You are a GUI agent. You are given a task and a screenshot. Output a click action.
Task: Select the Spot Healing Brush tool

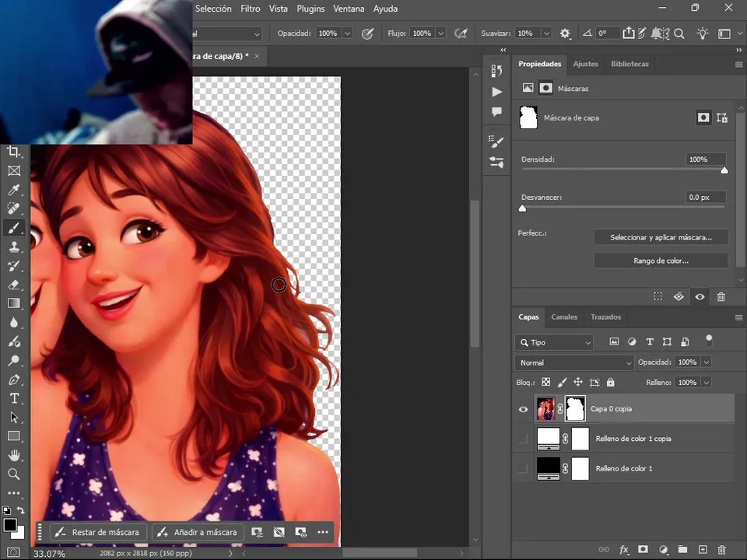coord(14,208)
